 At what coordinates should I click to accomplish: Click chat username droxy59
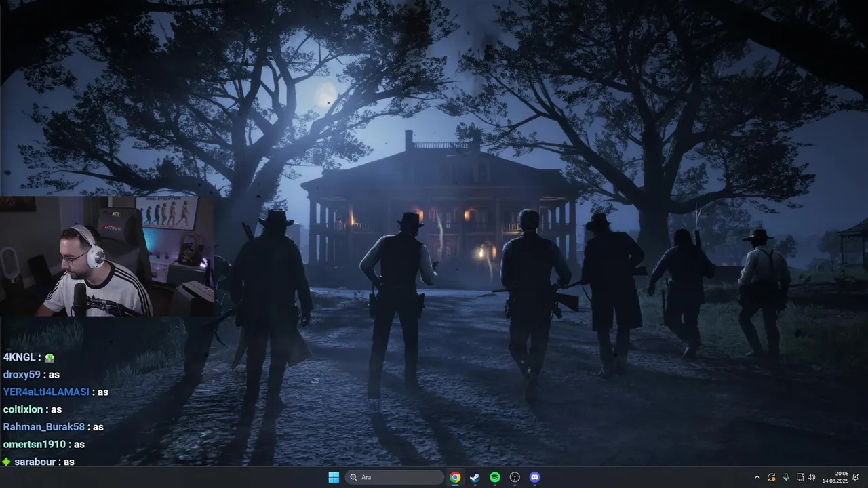tap(22, 374)
